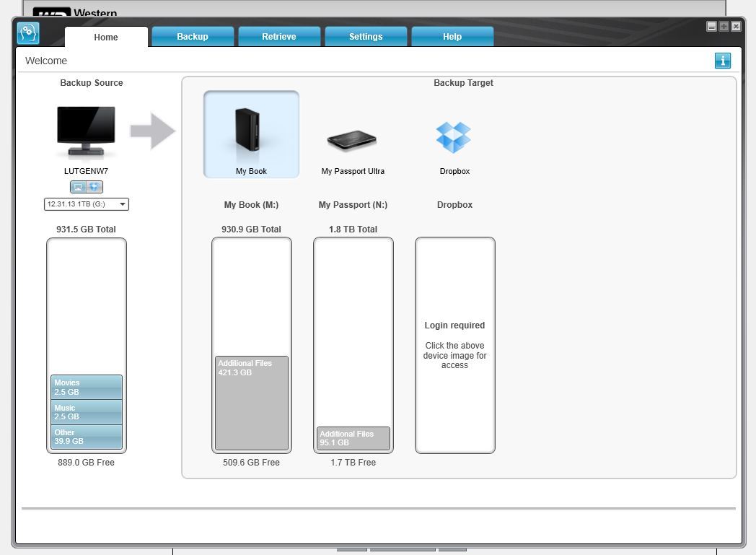
Task: Maximize the WD SmartWare window
Action: tap(724, 27)
